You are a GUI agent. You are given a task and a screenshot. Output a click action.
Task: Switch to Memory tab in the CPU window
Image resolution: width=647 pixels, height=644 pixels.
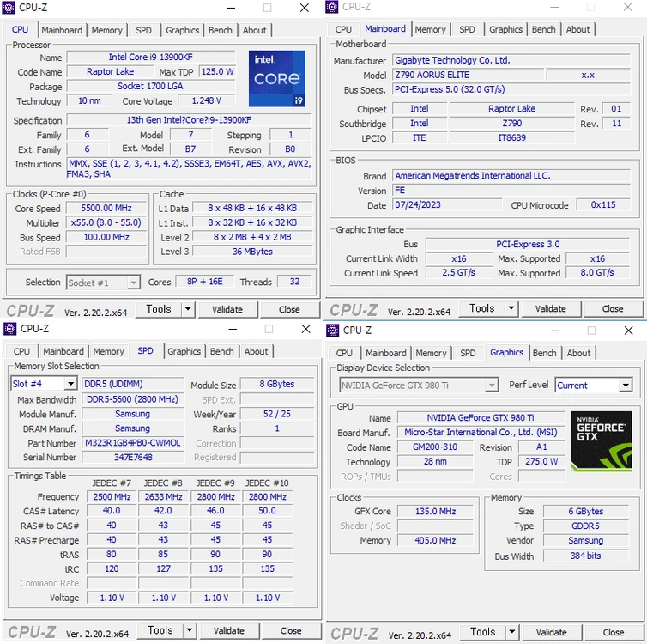[x=107, y=31]
